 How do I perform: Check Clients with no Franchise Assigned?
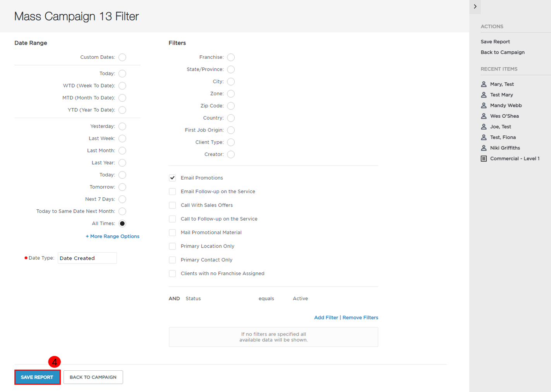point(172,274)
